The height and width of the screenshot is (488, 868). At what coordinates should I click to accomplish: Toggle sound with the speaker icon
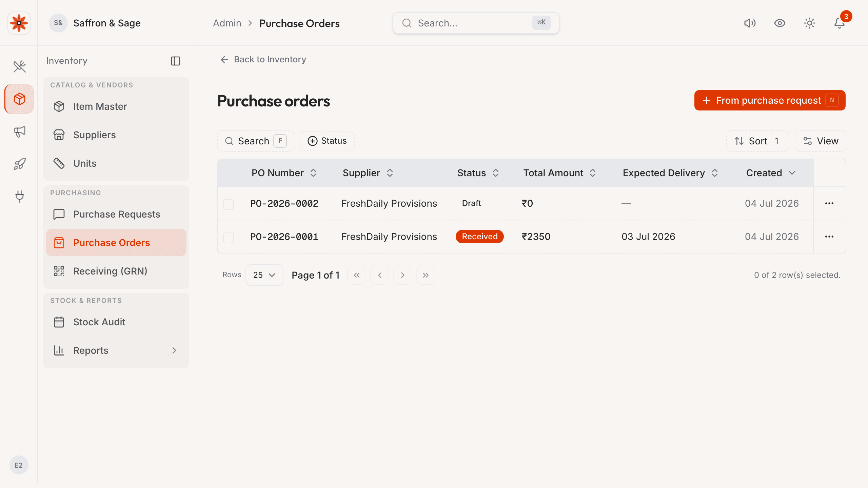pyautogui.click(x=750, y=23)
